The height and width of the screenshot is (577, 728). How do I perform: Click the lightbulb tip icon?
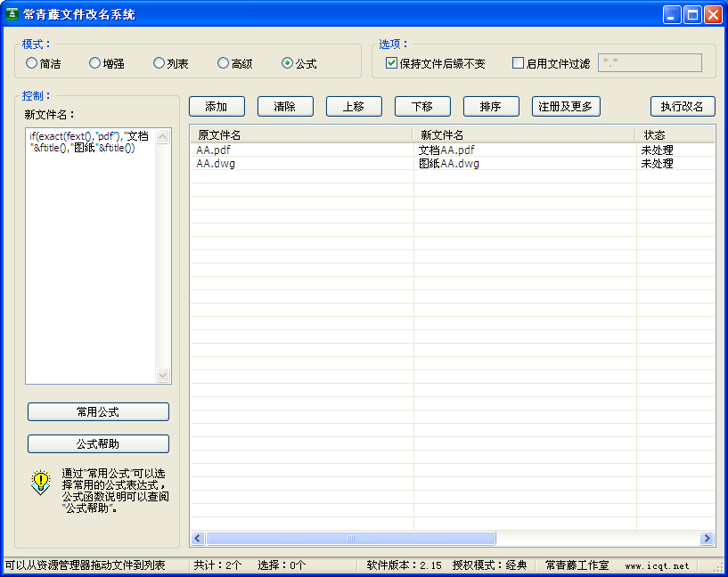click(41, 482)
